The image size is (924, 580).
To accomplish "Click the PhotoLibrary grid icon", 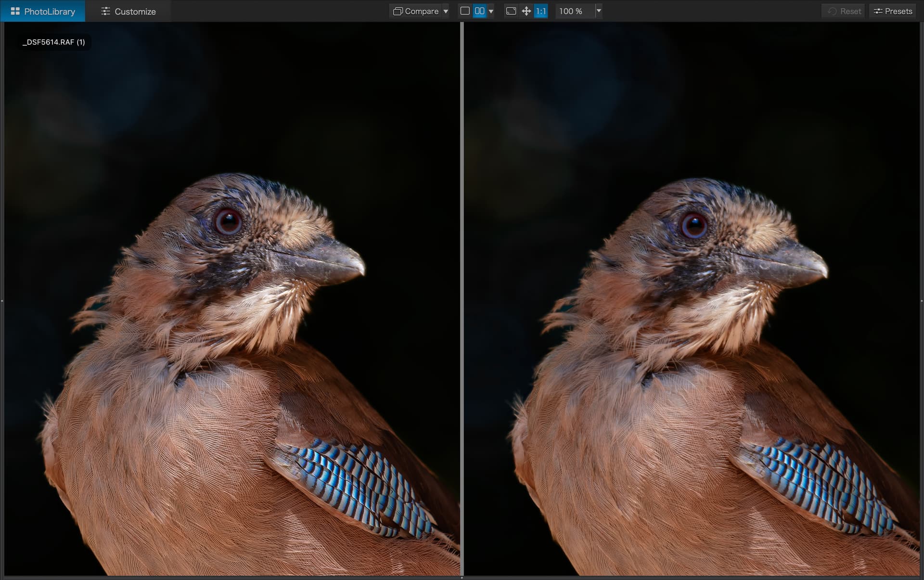I will (15, 11).
